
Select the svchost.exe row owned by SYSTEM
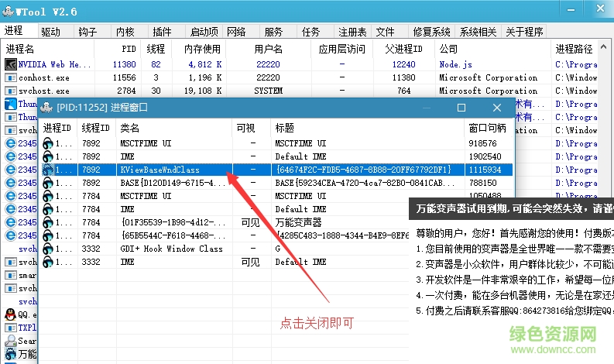pos(48,91)
